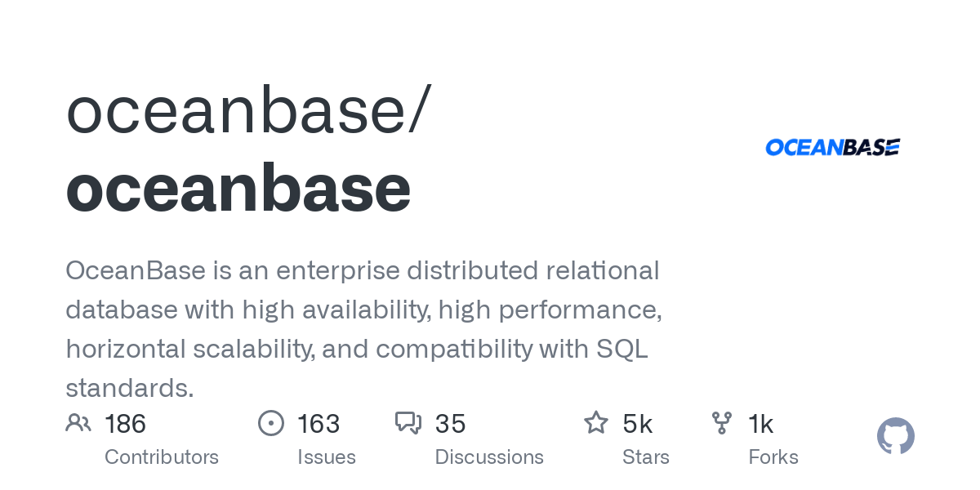Click the 163 issues count
Screen dimensions: 980x490
click(318, 424)
